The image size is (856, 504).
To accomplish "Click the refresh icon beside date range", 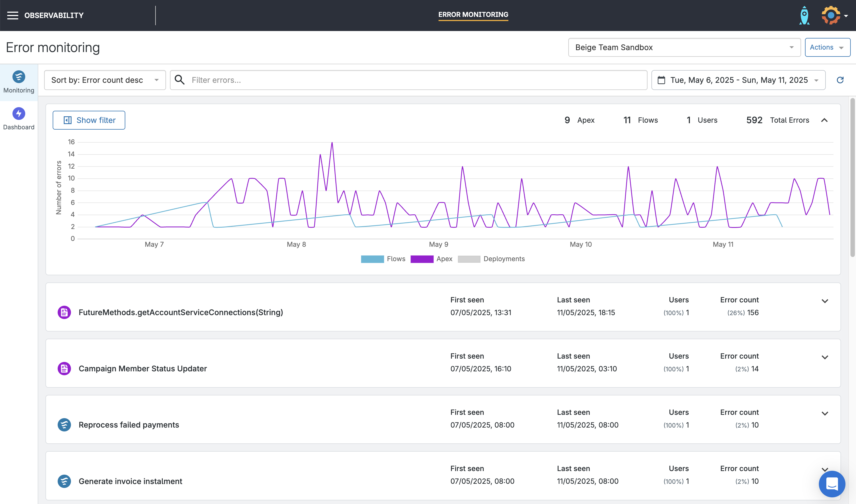I will [840, 80].
